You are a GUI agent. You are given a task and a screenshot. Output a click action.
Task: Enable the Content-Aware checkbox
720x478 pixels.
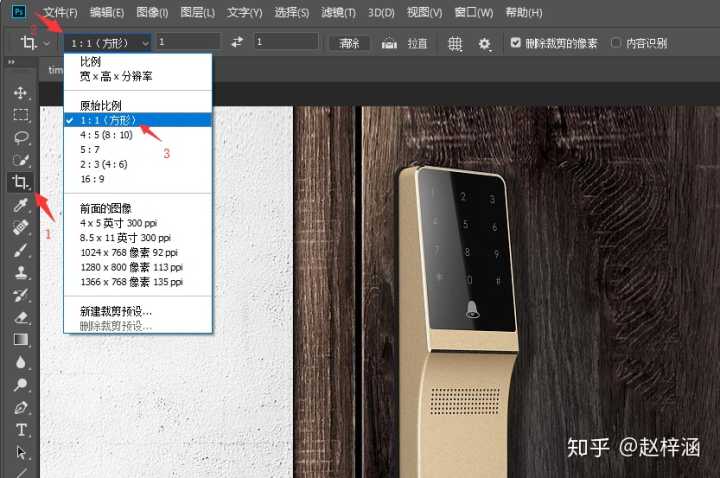point(616,43)
